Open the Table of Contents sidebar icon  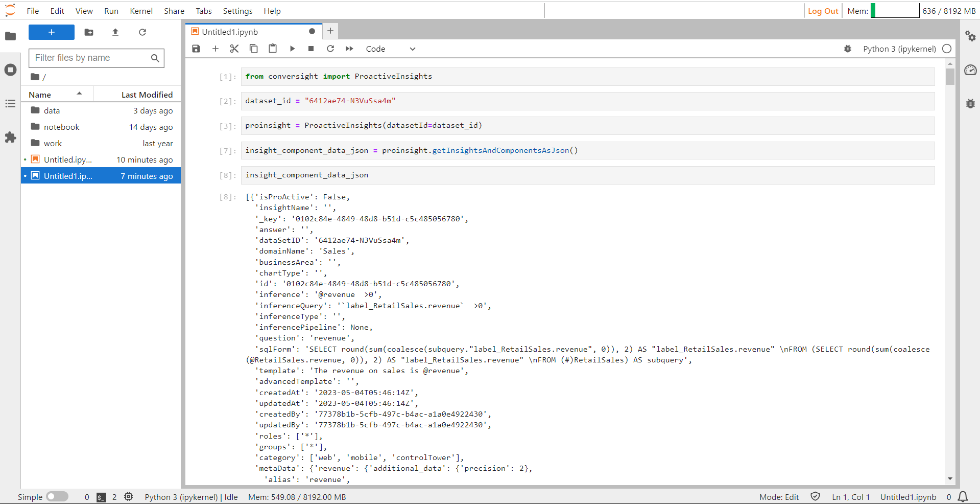click(10, 104)
